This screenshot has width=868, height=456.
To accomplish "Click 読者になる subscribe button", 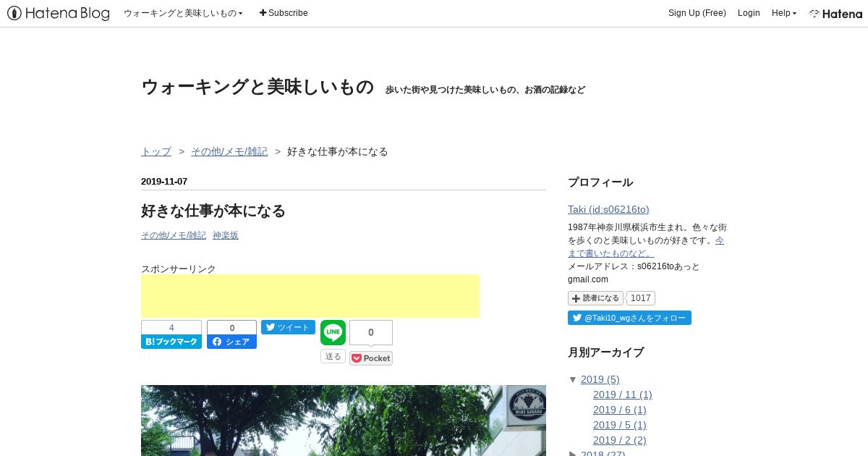I will coord(595,298).
